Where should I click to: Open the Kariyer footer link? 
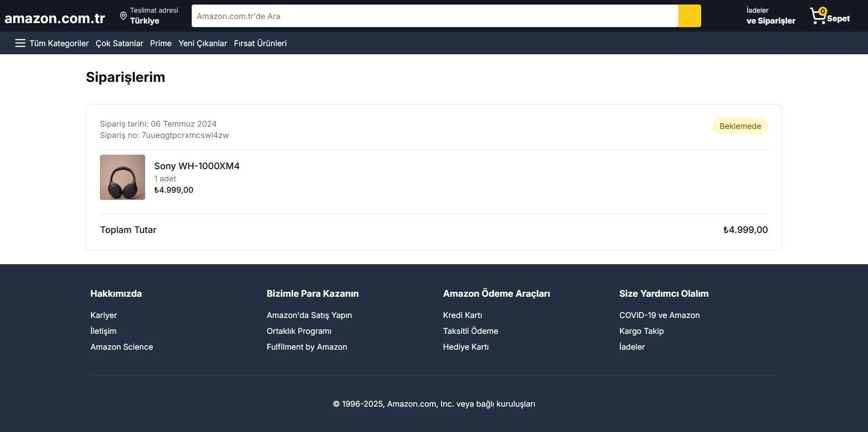(x=104, y=315)
